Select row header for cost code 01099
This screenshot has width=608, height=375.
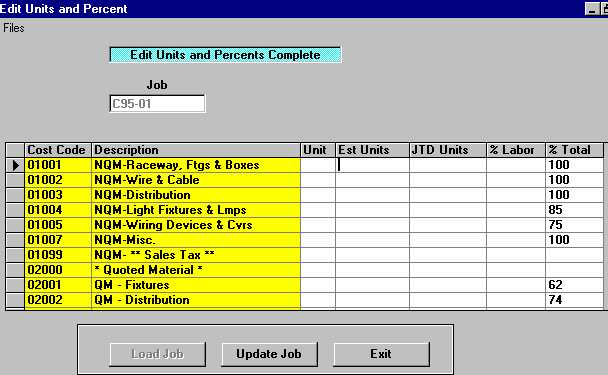[x=15, y=255]
